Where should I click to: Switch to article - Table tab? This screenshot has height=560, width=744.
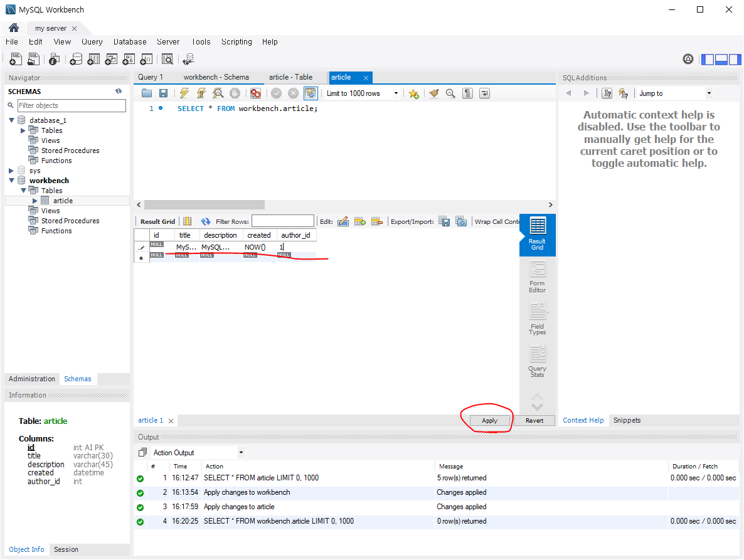click(291, 77)
